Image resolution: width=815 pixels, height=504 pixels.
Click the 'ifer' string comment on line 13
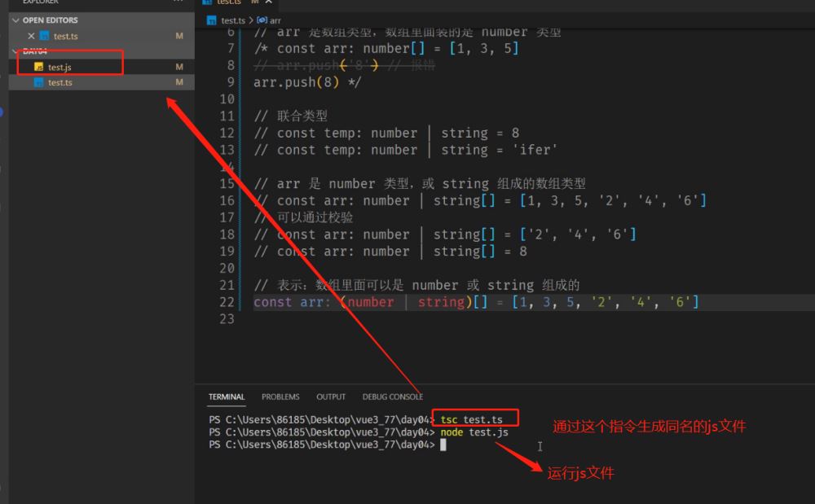click(x=535, y=150)
